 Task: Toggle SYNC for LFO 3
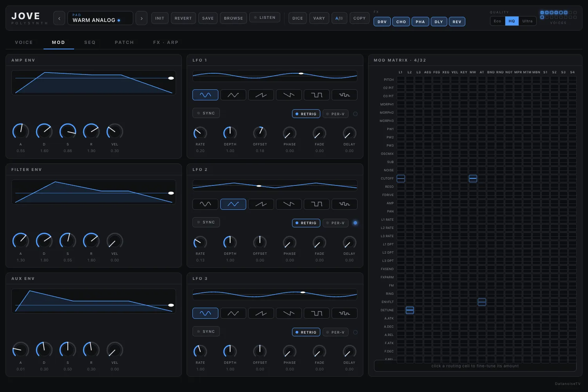[206, 331]
